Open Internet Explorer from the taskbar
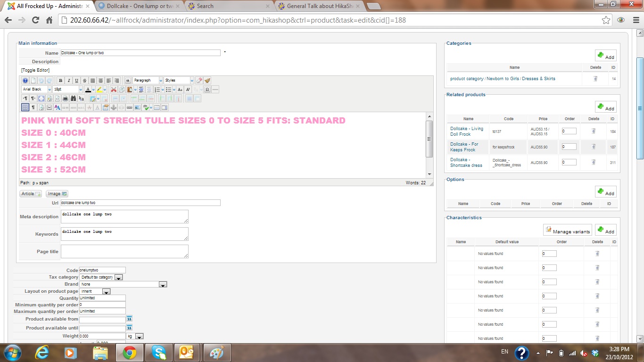Viewport: 644px width, 362px height. pos(42,353)
